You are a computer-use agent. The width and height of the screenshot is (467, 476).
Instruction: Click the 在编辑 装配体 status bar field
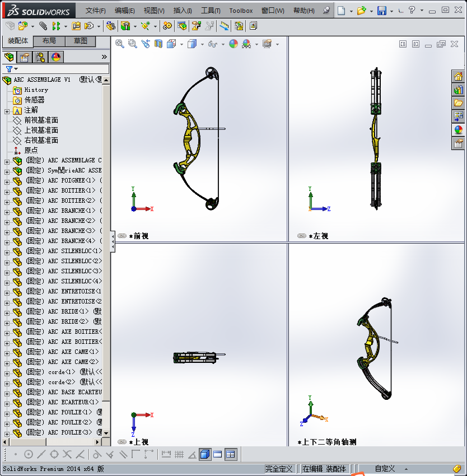coord(324,469)
